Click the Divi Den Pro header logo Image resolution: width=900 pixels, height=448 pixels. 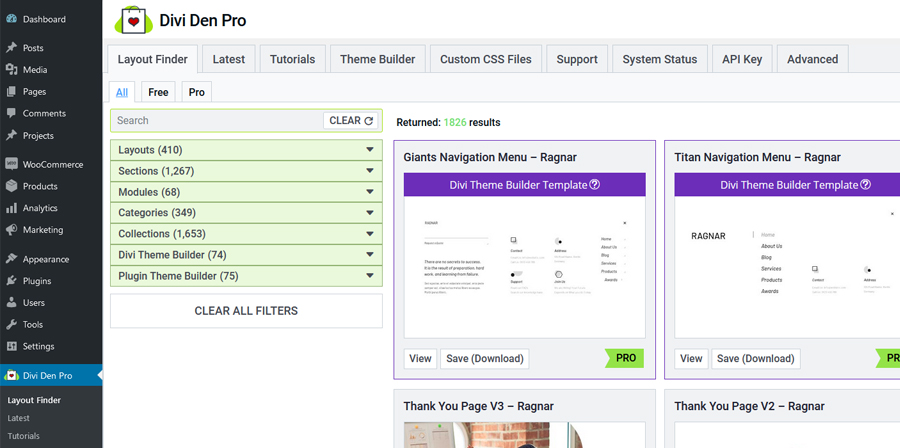[x=134, y=20]
